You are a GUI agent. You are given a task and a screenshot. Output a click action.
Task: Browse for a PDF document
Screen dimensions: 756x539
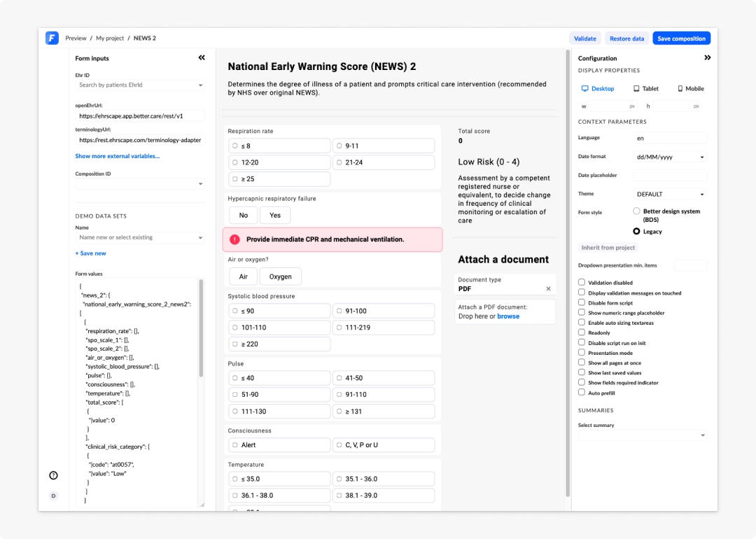point(508,316)
